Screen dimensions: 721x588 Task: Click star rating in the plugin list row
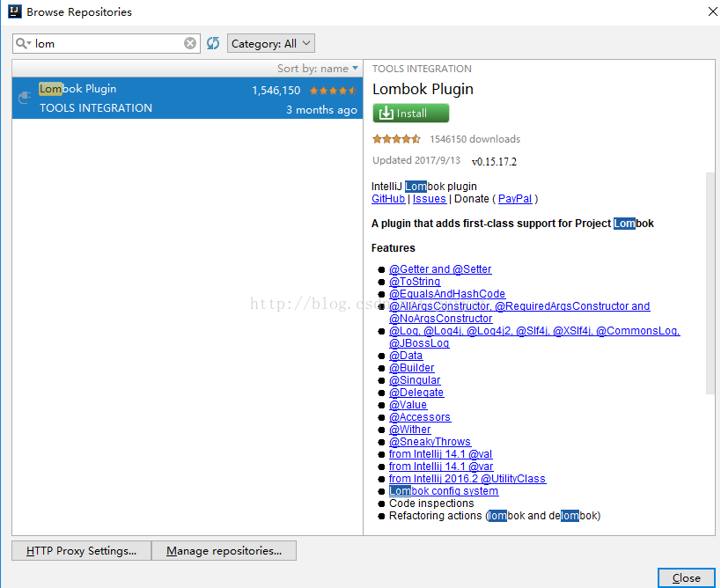tap(334, 91)
